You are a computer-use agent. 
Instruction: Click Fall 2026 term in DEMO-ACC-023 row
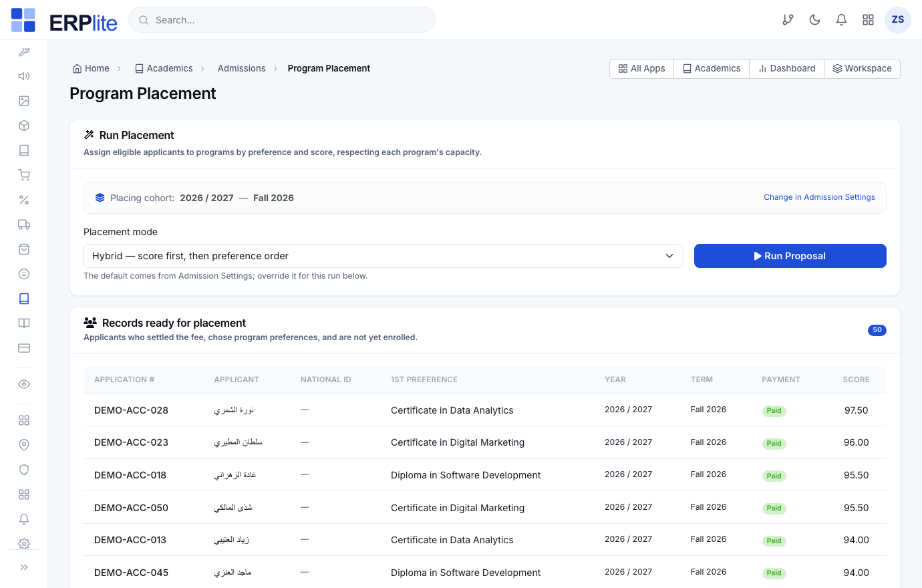708,442
